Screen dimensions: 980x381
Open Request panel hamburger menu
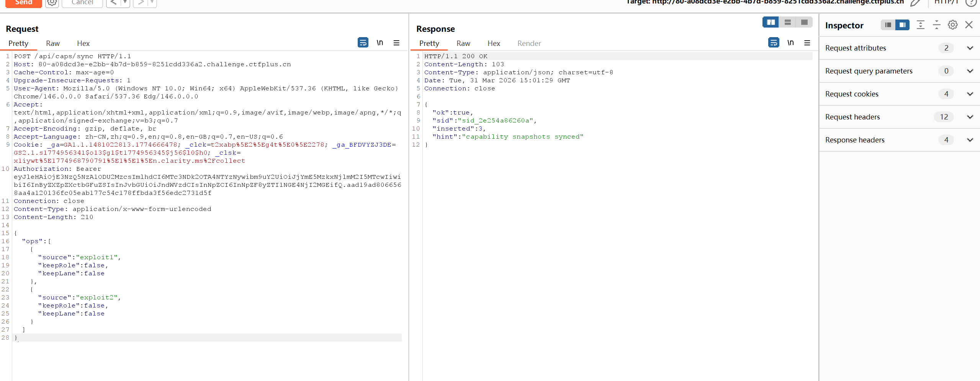point(396,43)
